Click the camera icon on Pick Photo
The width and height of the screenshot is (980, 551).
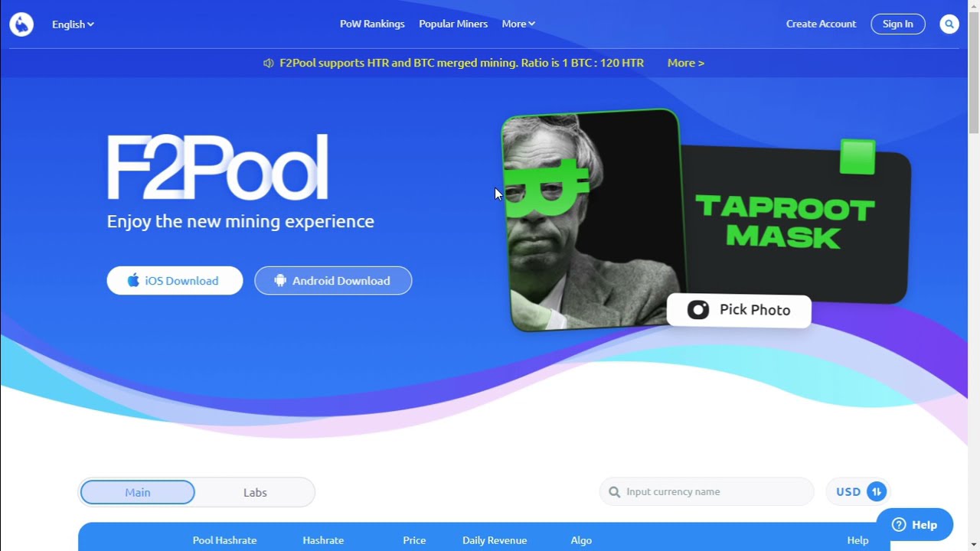coord(697,310)
